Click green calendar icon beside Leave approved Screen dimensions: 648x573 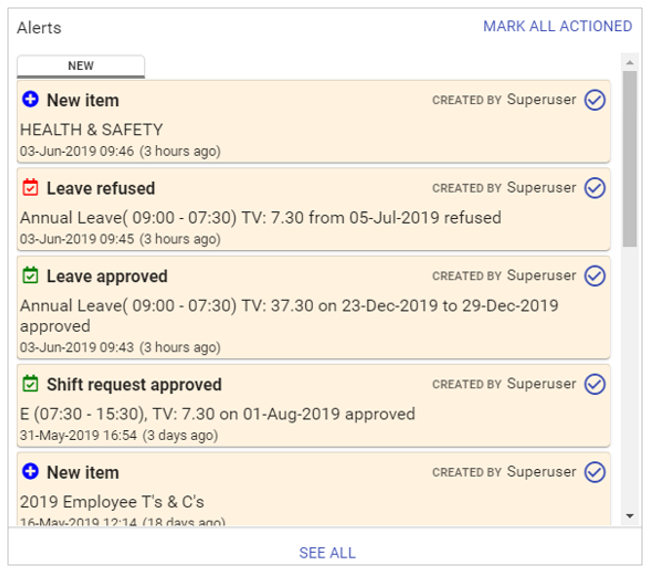point(30,276)
